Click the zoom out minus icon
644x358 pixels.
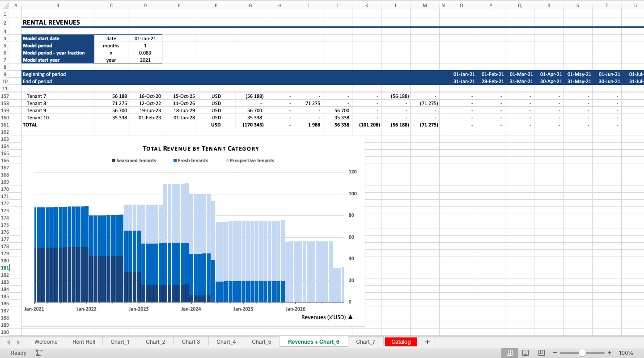(x=555, y=353)
